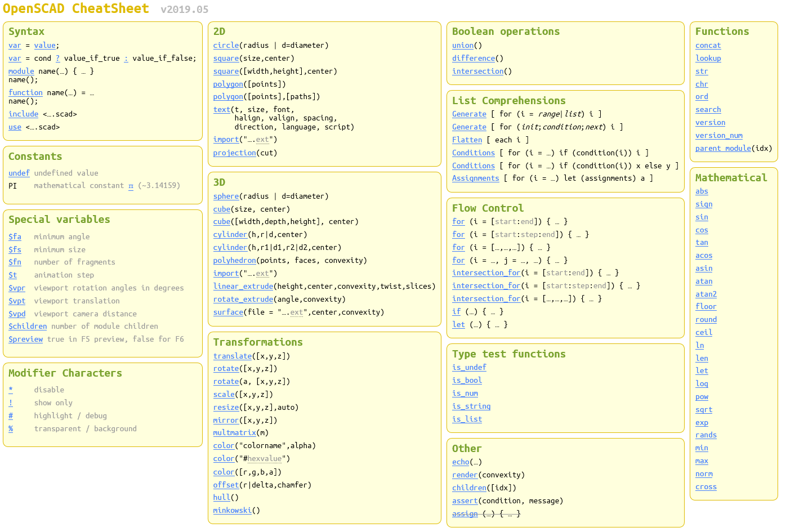Click the polyhedron link

coord(235,261)
